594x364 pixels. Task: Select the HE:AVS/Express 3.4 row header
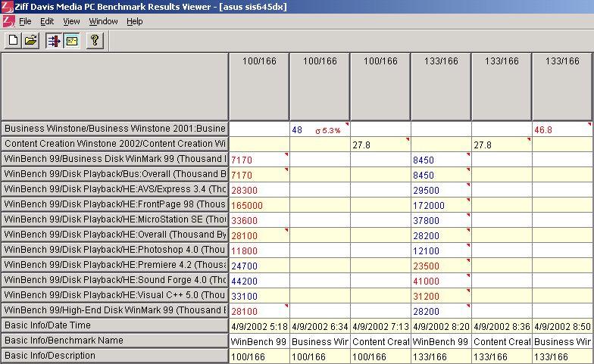pyautogui.click(x=115, y=189)
